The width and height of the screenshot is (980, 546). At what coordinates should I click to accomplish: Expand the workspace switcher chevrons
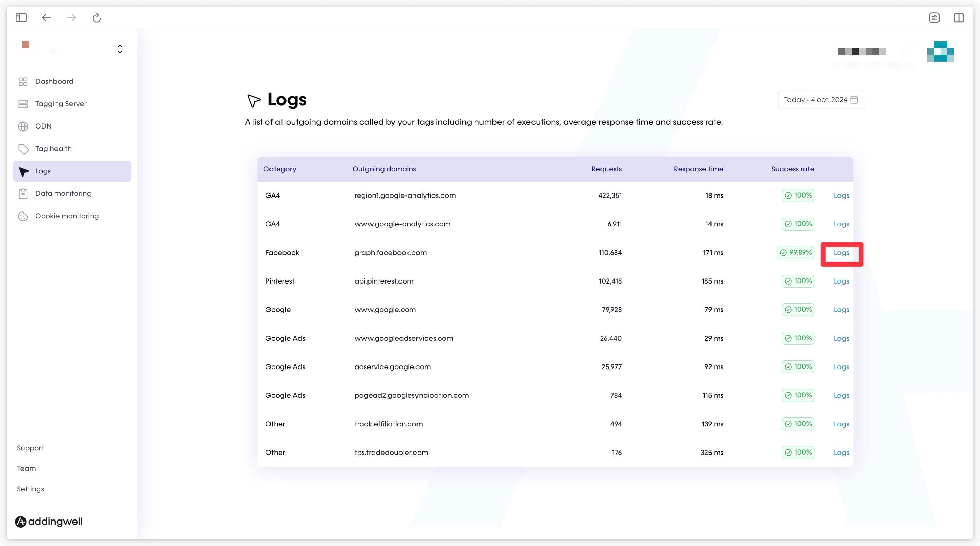click(120, 49)
